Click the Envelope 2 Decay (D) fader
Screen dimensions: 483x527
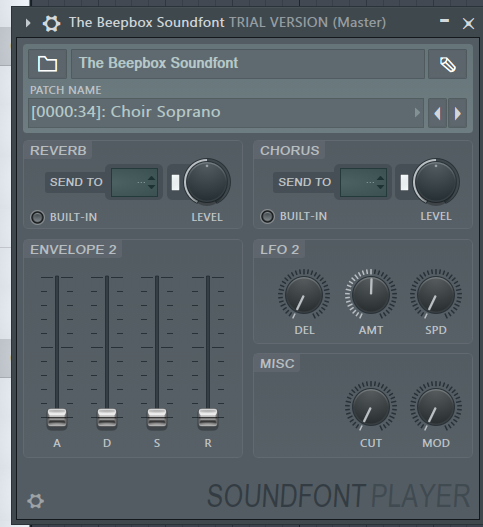(x=107, y=418)
